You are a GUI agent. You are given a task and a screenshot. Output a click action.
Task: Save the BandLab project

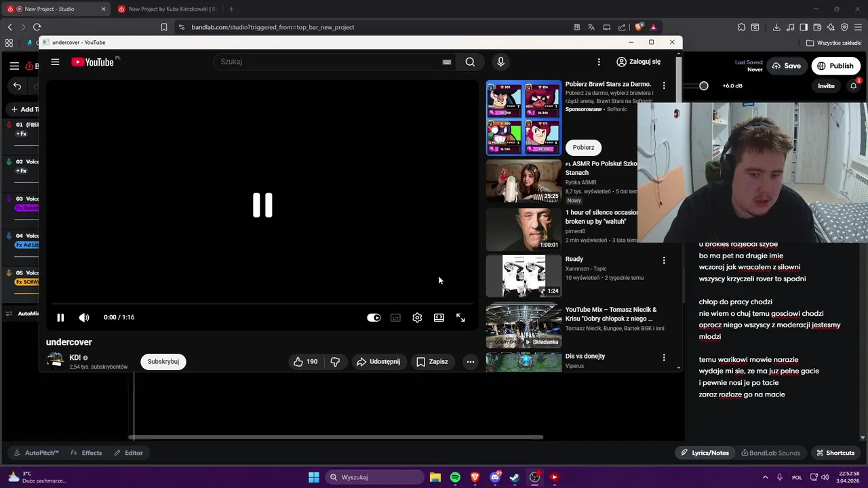coord(787,66)
